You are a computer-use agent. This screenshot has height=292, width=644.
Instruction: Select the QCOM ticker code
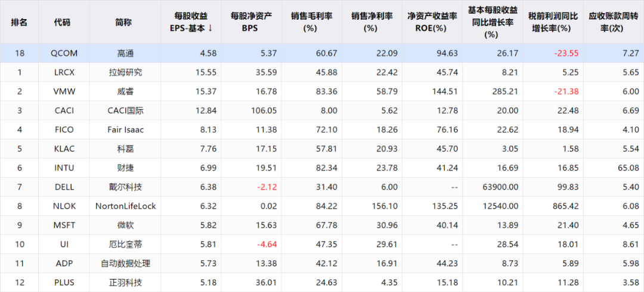click(x=64, y=53)
